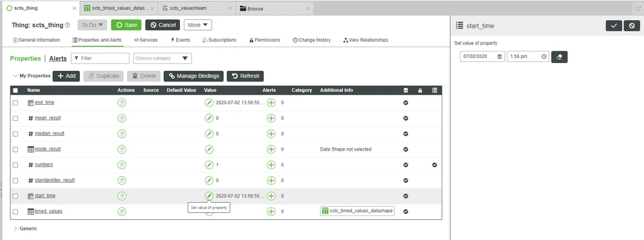Click the 07/02/2020 date input
The width and height of the screenshot is (644, 240).
(x=483, y=57)
